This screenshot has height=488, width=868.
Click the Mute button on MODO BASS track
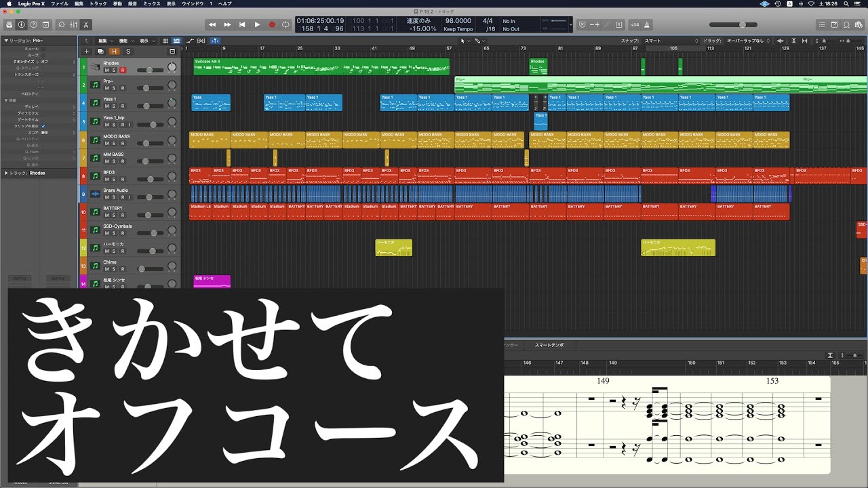tap(106, 143)
